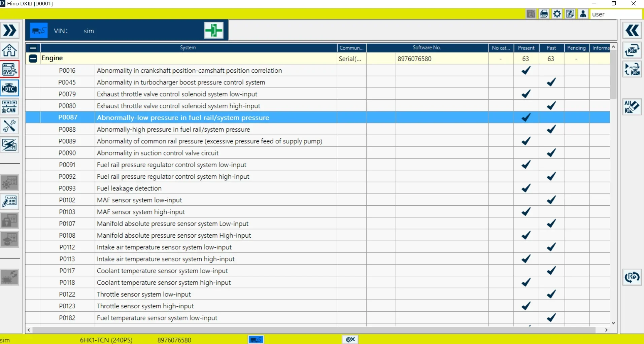Collapse the Engine system row

pos(33,59)
